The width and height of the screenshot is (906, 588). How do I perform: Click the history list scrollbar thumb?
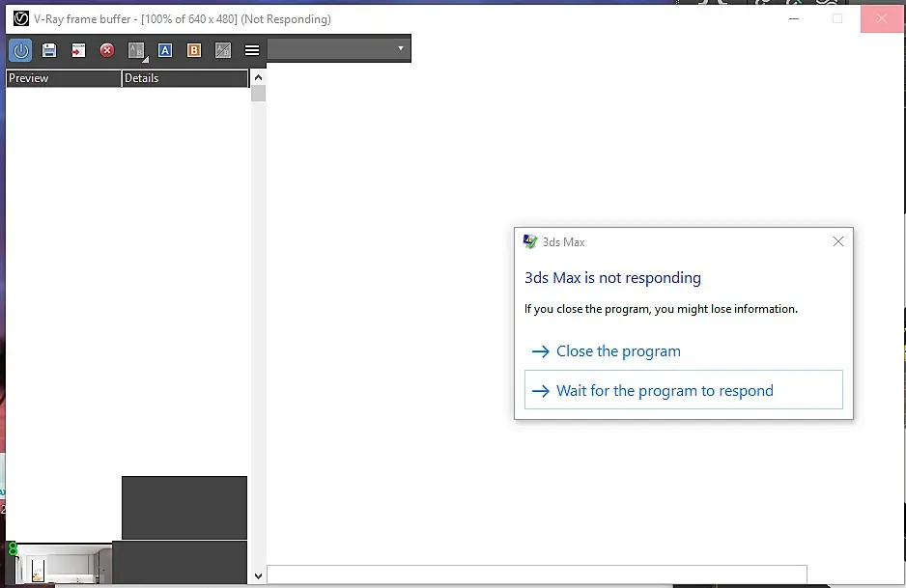(x=258, y=93)
